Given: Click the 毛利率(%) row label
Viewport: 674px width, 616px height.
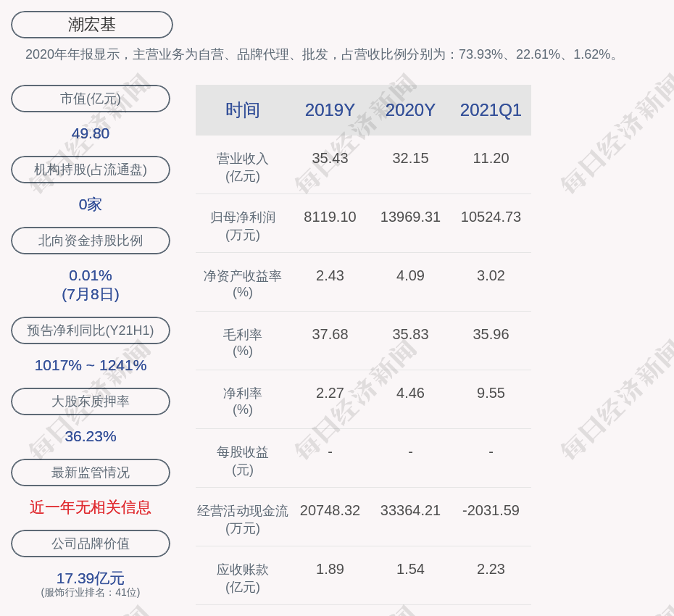Looking at the screenshot, I should point(243,343).
